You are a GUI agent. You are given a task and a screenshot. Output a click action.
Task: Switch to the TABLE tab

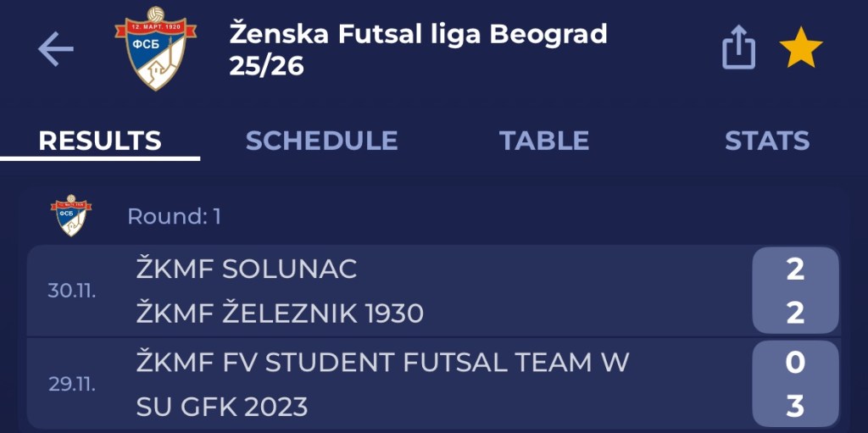click(543, 141)
